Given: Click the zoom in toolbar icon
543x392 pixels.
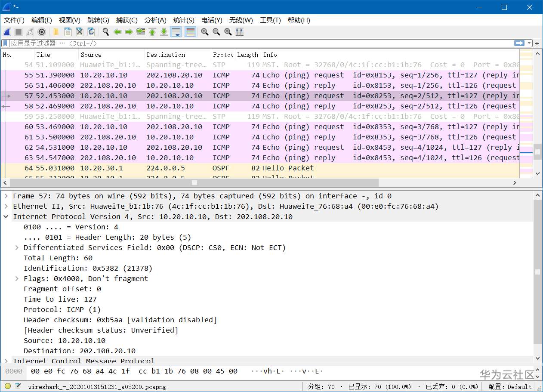Looking at the screenshot, I should point(205,32).
